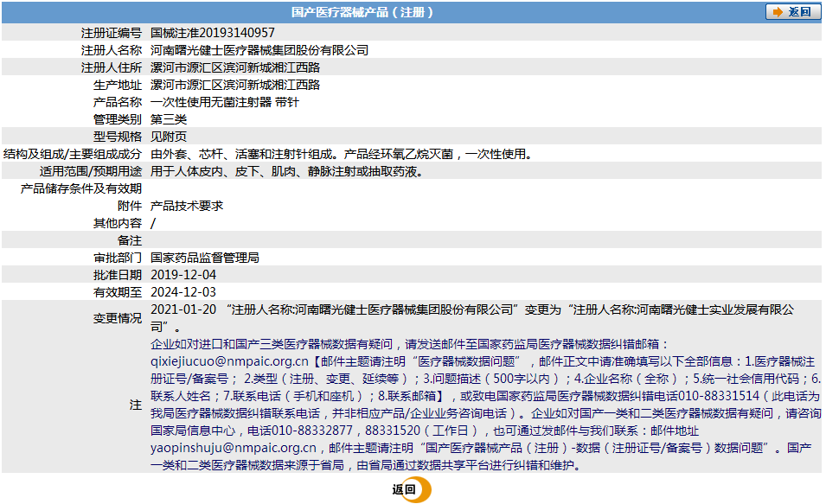This screenshot has height=504, width=826.
Task: Click the 返回 button at top right
Action: tap(793, 12)
